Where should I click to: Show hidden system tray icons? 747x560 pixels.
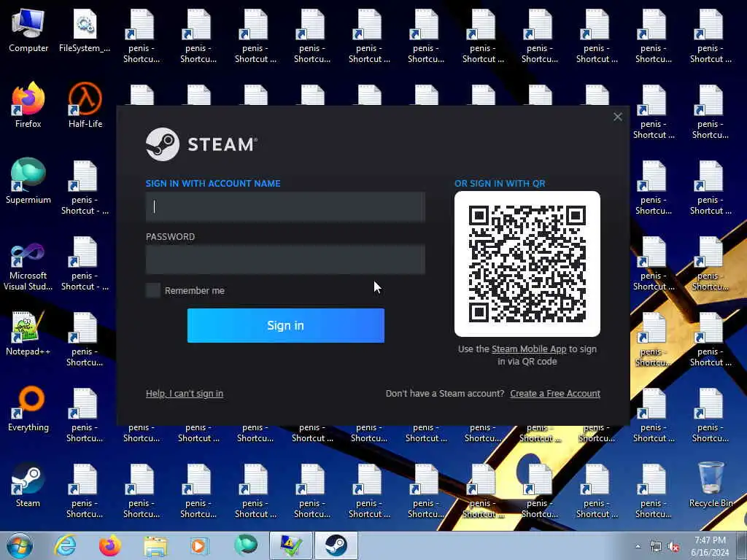point(638,547)
